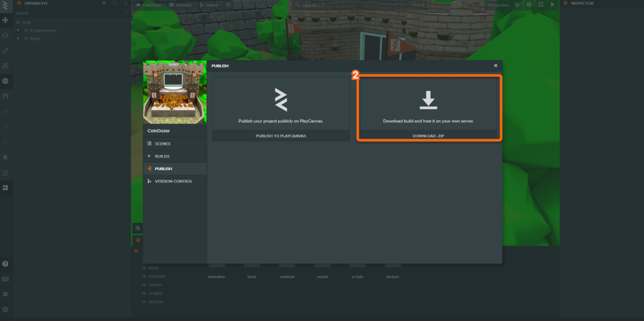The image size is (644, 321).
Task: Launch the scene with the Play button
Action: [x=552, y=5]
